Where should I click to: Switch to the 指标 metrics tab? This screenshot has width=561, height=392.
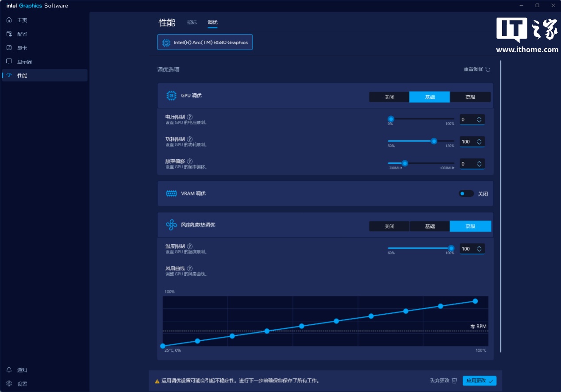(x=192, y=23)
